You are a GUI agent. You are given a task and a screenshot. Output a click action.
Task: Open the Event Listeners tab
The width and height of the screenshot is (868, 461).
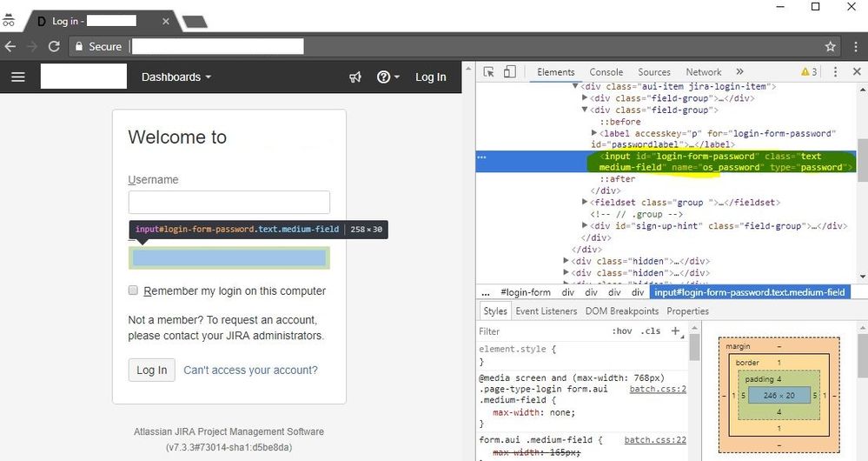tap(547, 311)
